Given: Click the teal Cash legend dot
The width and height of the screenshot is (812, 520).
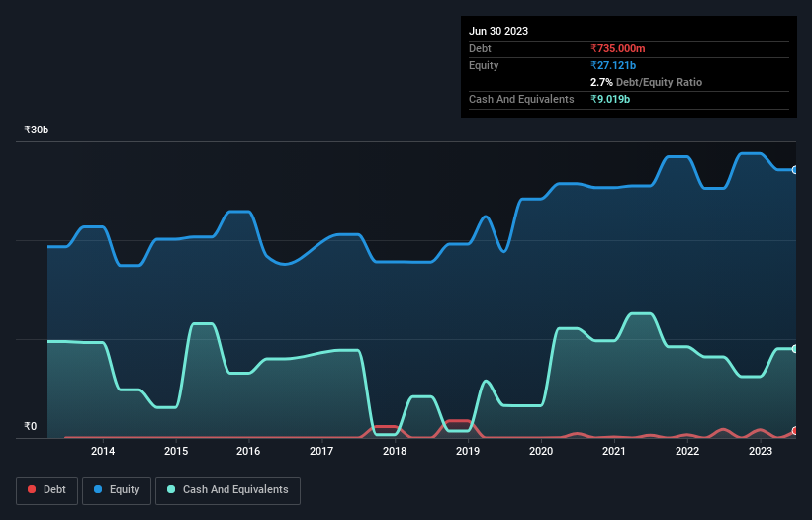Looking at the screenshot, I should pyautogui.click(x=171, y=489).
